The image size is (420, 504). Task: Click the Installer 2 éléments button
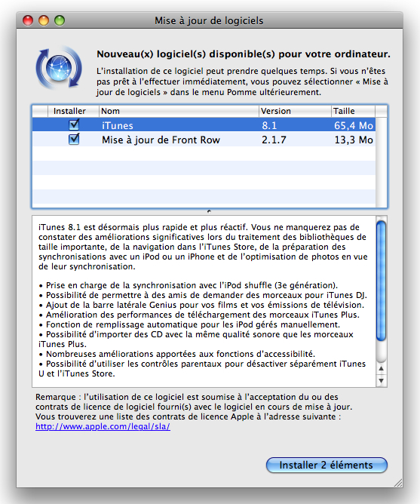(326, 465)
